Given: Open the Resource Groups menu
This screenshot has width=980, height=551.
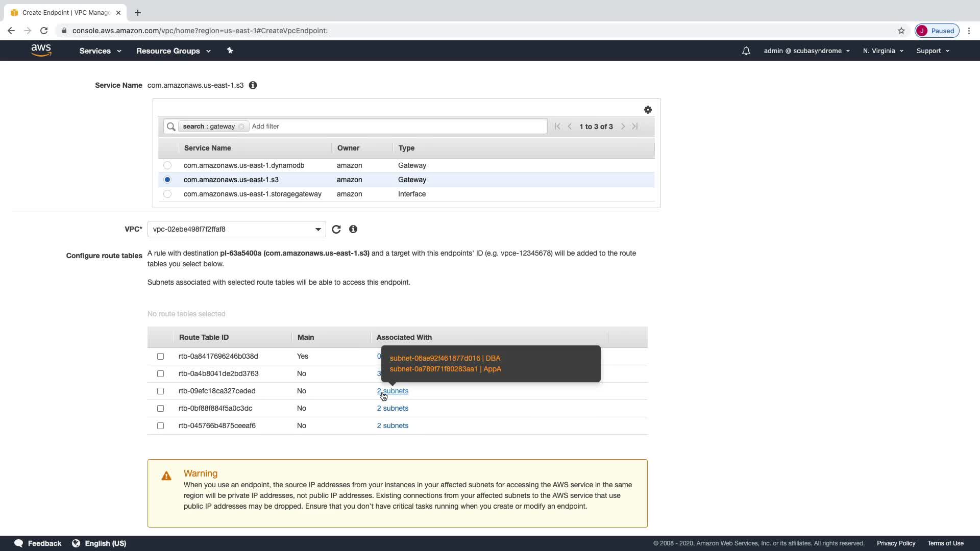Looking at the screenshot, I should coord(173,51).
